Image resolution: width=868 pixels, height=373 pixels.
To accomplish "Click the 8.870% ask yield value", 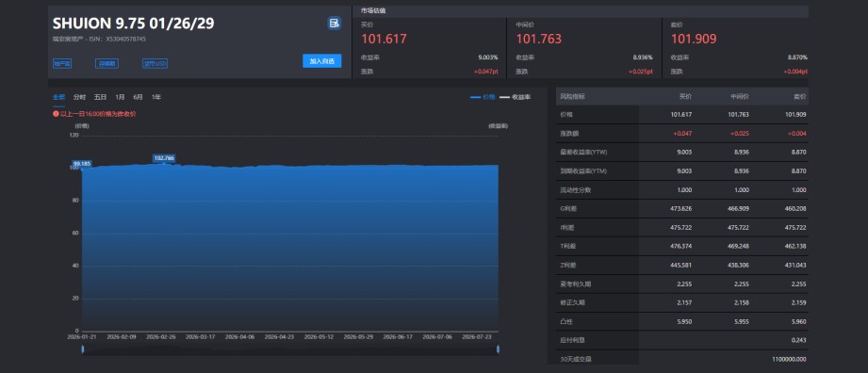I will coord(797,57).
